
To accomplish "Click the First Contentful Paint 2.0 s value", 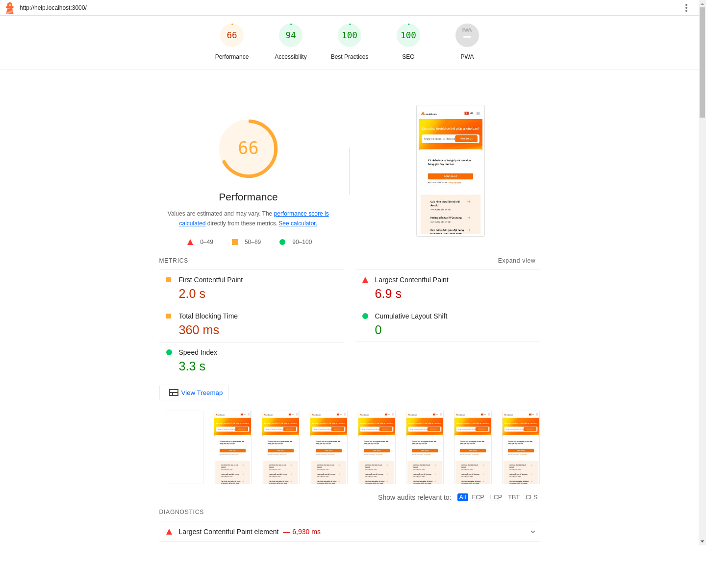I will [x=192, y=294].
